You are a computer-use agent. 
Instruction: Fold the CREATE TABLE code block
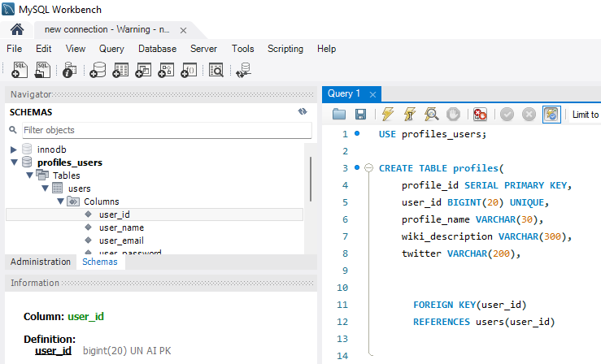tap(368, 167)
